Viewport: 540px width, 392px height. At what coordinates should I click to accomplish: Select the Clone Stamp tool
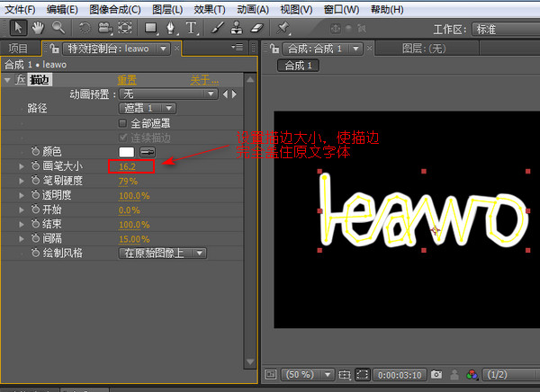[x=237, y=28]
